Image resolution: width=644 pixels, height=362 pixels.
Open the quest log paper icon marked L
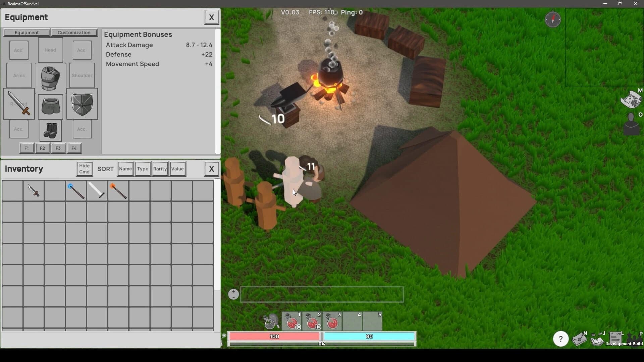coord(615,338)
